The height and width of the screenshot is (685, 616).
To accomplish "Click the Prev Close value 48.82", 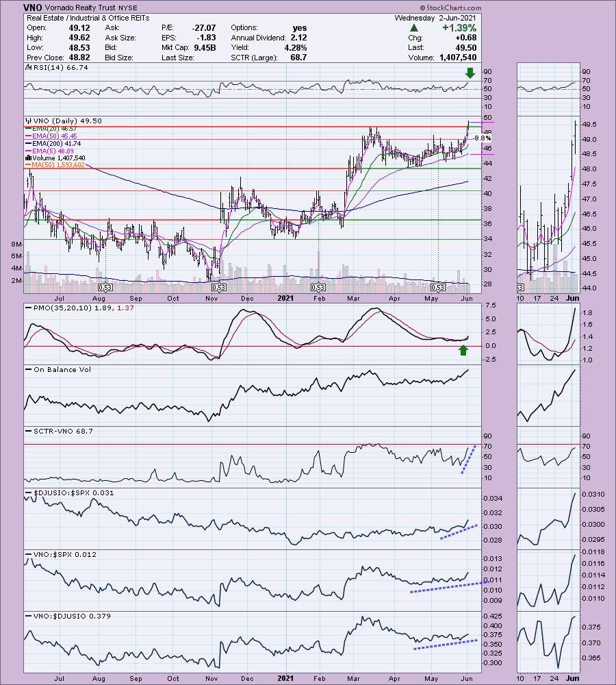I will [79, 58].
